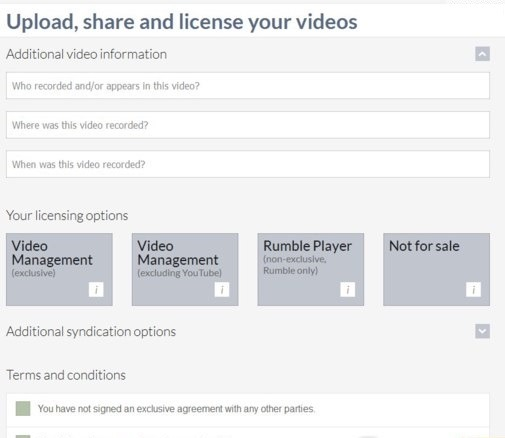The image size is (505, 438).
Task: Collapse the Additional video information section
Action: (482, 54)
